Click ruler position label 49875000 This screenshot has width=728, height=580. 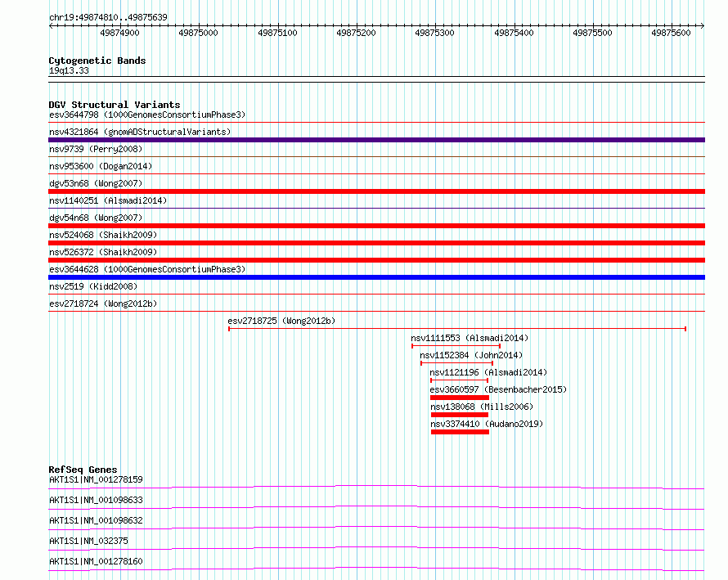[198, 33]
